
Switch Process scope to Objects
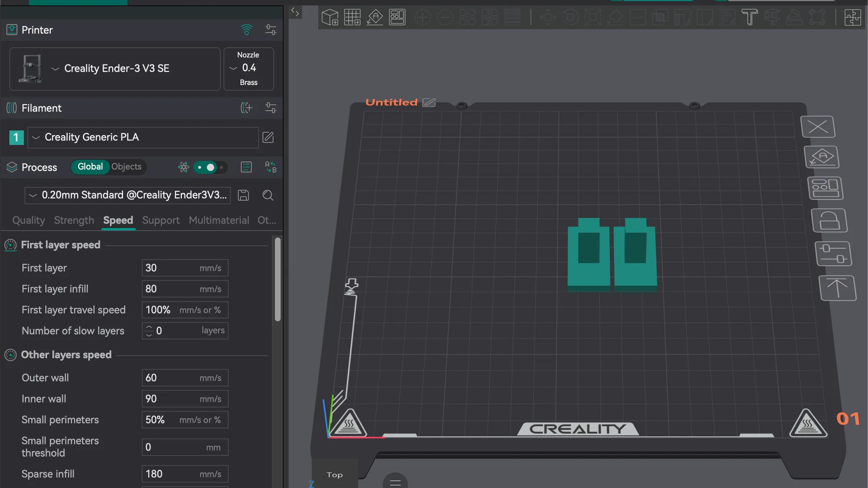click(126, 167)
